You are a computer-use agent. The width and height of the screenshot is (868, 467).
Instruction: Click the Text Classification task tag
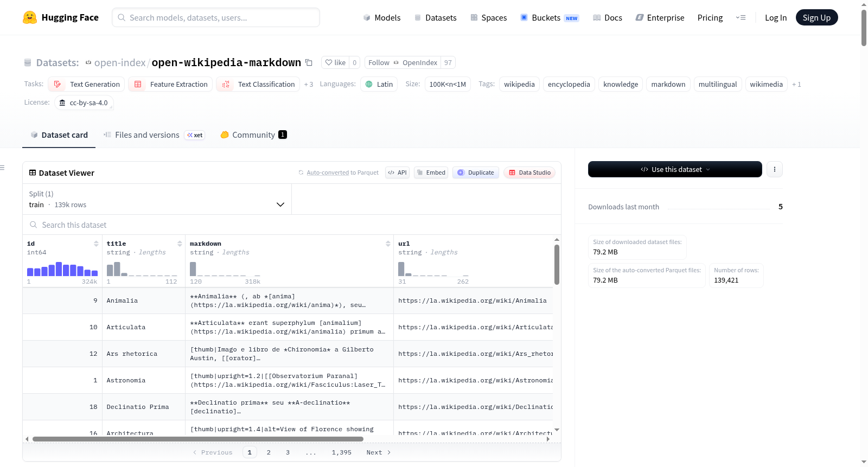click(x=258, y=84)
